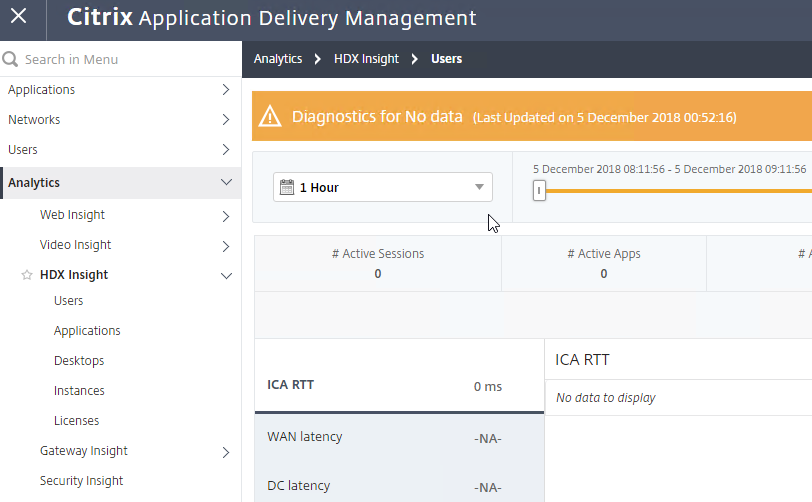
Task: Click the search magnifier icon in menu
Action: coord(10,59)
